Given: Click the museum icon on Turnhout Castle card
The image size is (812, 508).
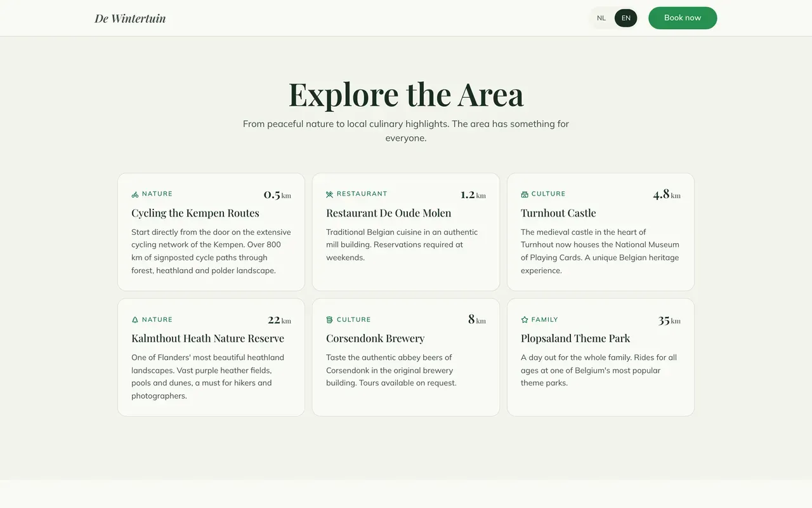Looking at the screenshot, I should [525, 194].
